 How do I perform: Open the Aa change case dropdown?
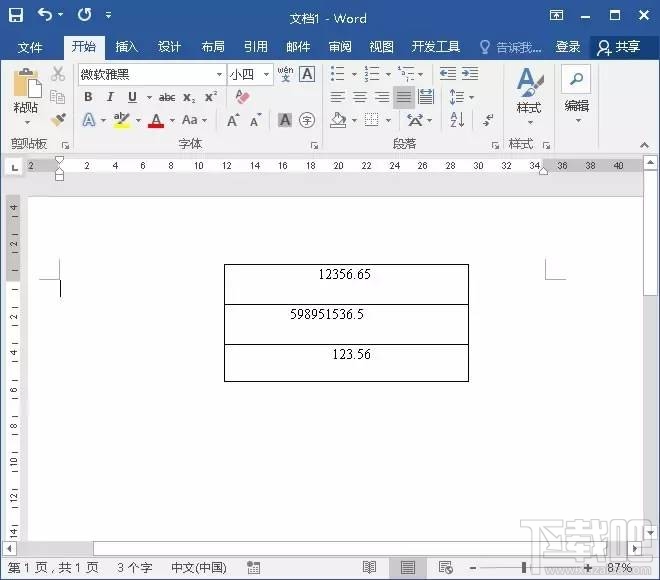pyautogui.click(x=194, y=120)
